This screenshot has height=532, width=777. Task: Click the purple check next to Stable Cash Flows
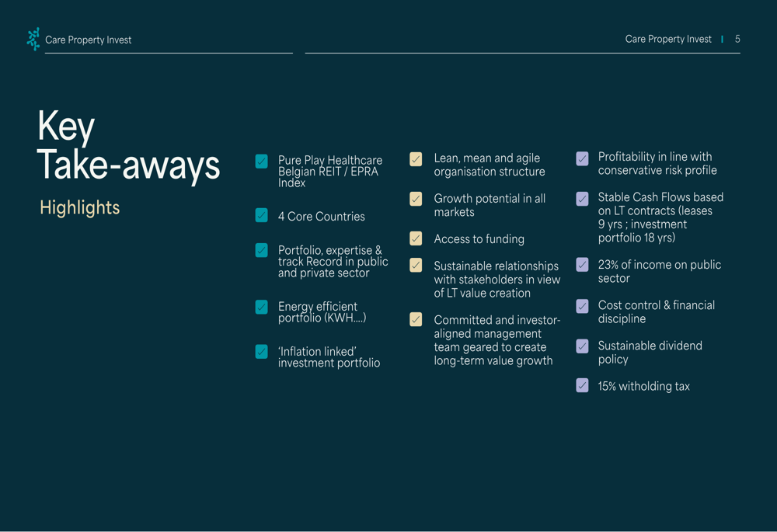(582, 199)
